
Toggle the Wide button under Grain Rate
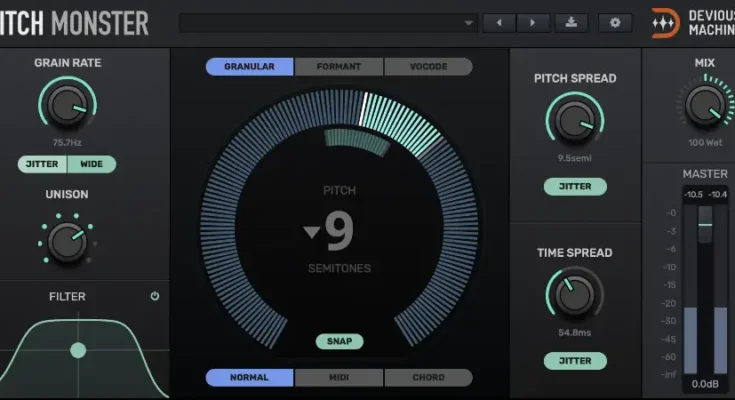92,164
